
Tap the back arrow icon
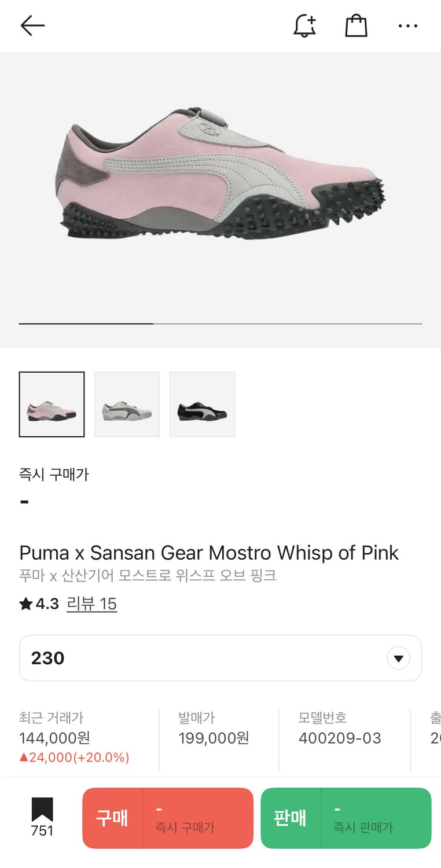pyautogui.click(x=32, y=25)
